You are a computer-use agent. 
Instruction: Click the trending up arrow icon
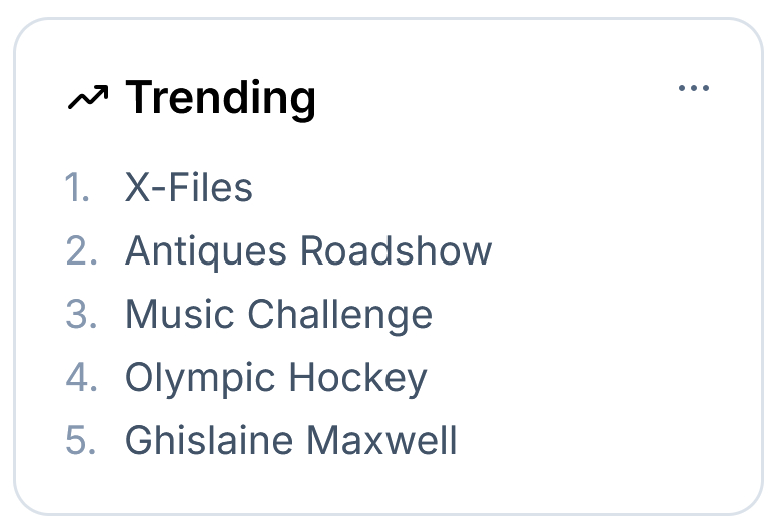87,97
